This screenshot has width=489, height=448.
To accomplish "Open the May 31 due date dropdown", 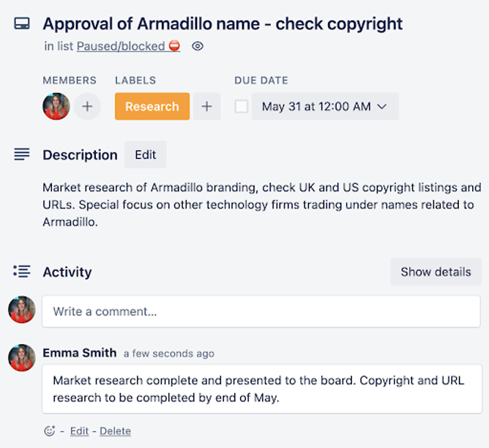I will coord(325,106).
